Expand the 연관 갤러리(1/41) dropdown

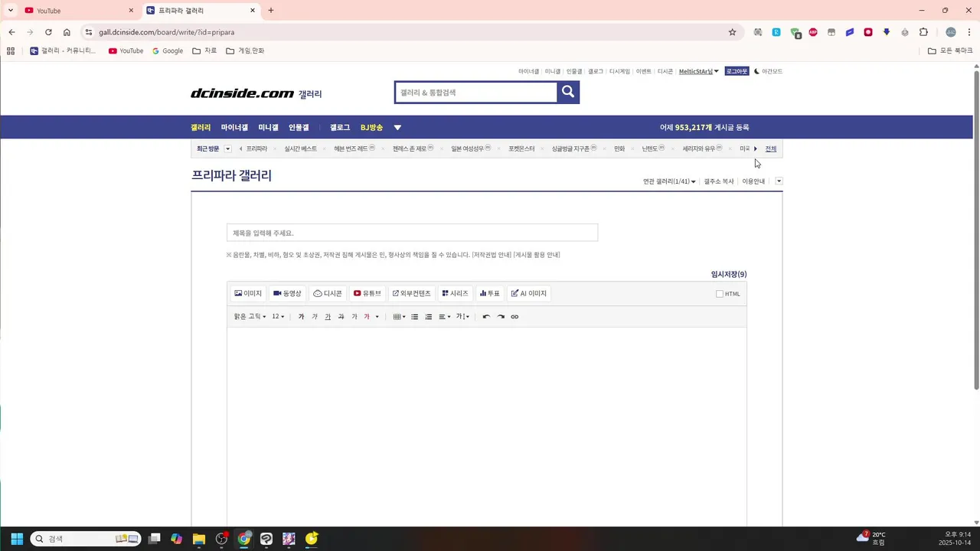(x=669, y=181)
